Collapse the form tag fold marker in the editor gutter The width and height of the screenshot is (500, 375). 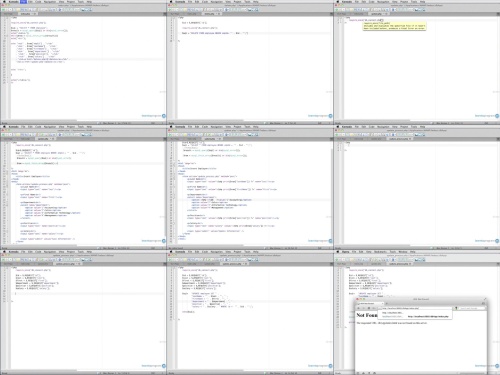(x=7, y=184)
